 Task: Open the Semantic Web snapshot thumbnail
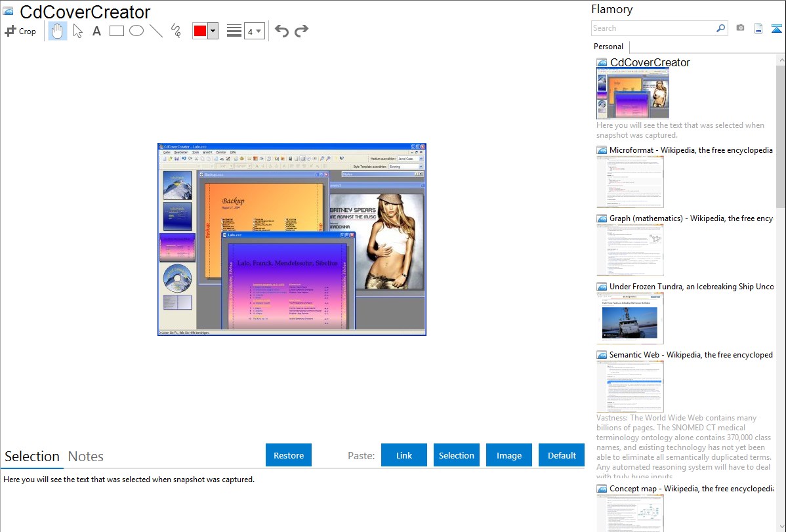tap(630, 386)
